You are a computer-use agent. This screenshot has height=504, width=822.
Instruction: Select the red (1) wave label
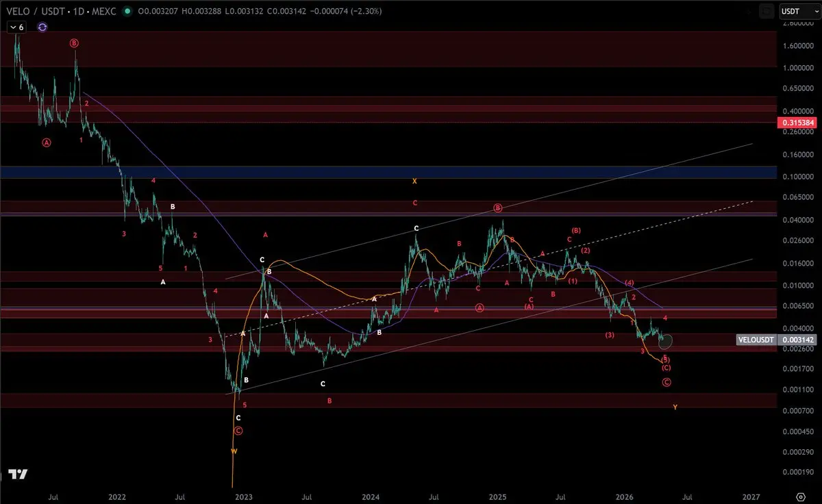tap(573, 281)
